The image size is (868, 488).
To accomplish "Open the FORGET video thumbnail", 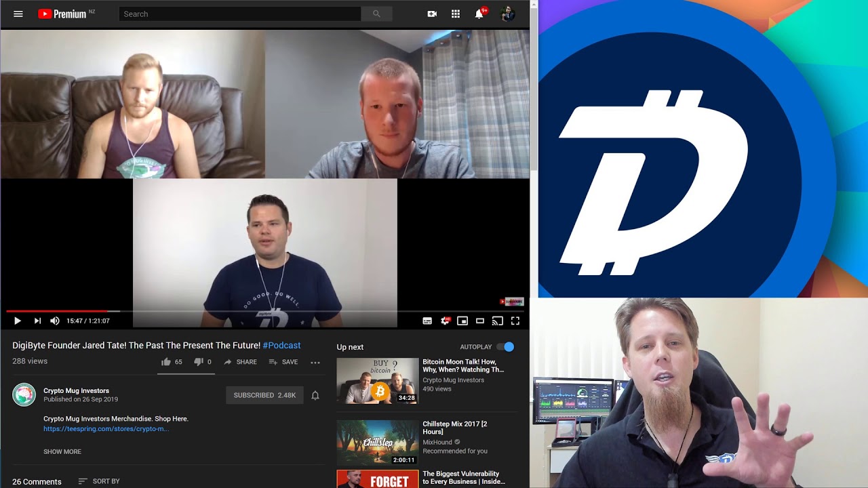I will (378, 479).
